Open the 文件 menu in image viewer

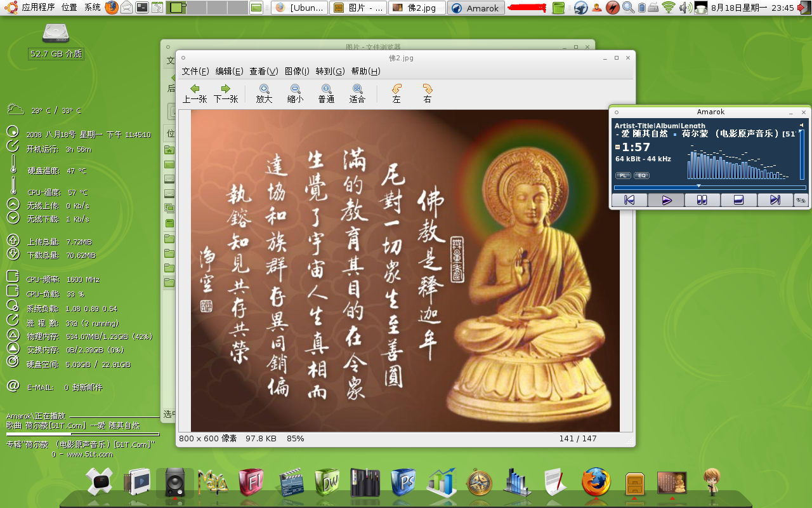point(195,71)
